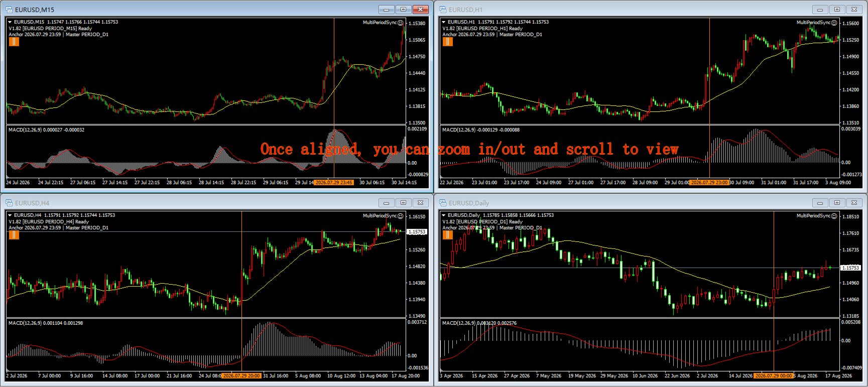Click the EURUSD,M15 window title text
This screenshot has height=387, width=868.
coord(35,10)
